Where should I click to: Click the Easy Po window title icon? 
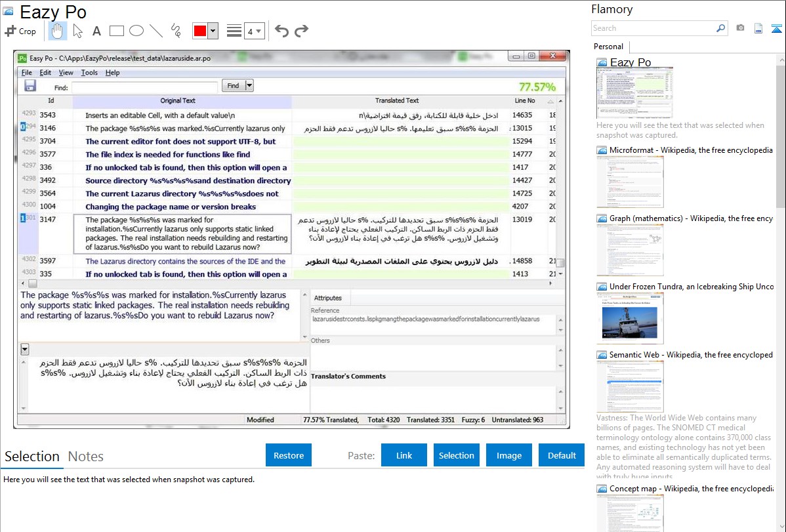pos(22,58)
